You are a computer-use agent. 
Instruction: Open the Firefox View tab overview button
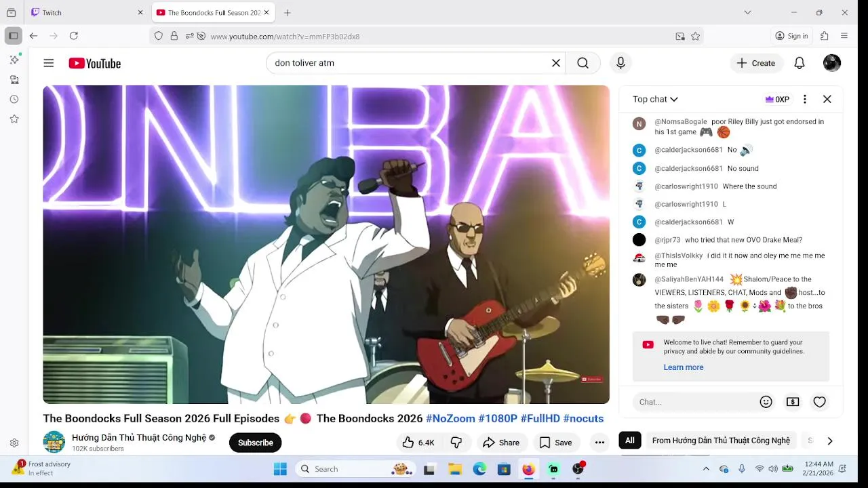click(11, 12)
